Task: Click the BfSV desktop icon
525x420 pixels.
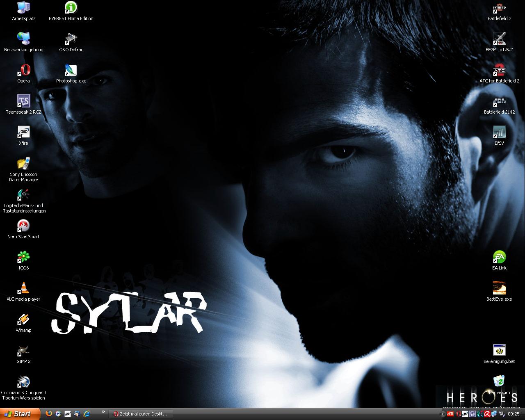Action: tap(499, 136)
